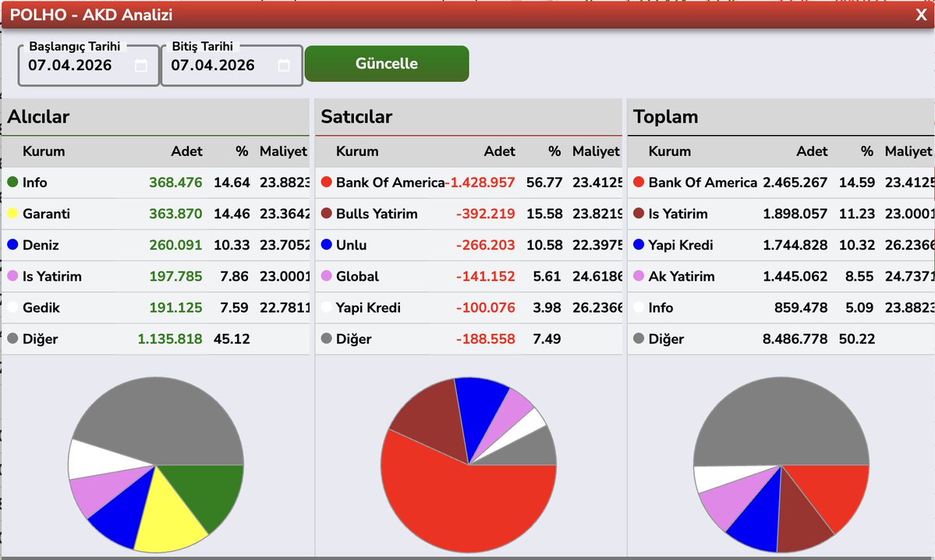The height and width of the screenshot is (560, 935).
Task: Click the brown Bulls Yatirim legend dot
Action: coord(326,214)
